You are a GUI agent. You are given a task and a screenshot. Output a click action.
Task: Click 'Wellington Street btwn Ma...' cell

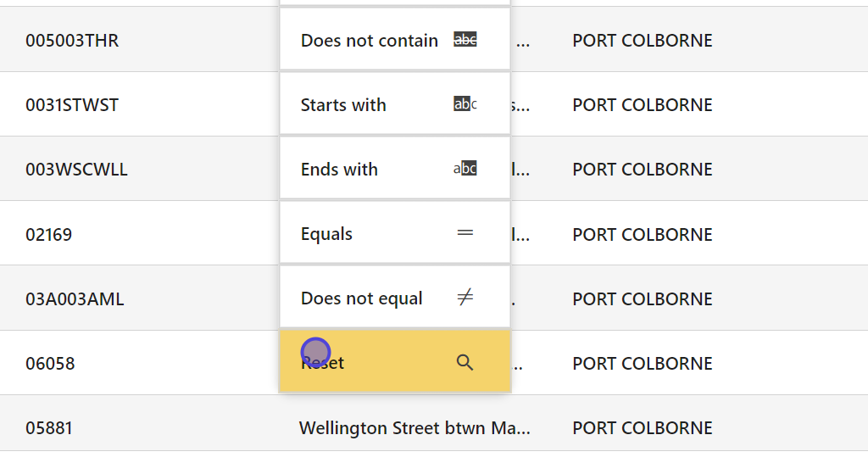point(415,427)
